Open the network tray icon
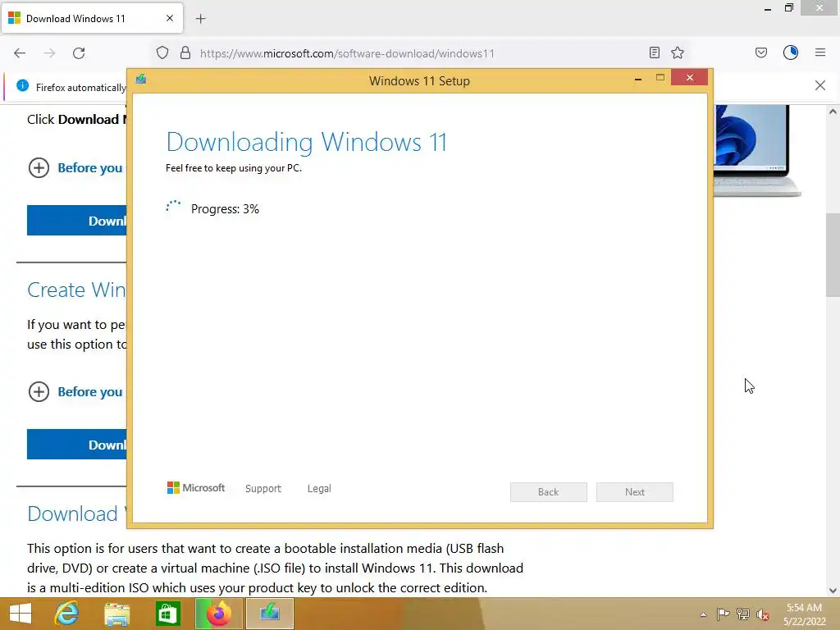Screen dimensions: 840x630 tap(743, 614)
